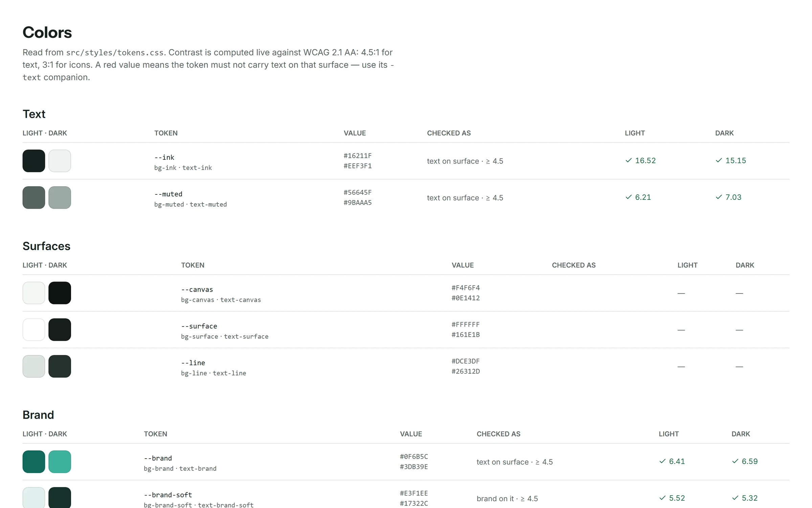This screenshot has height=508, width=812.
Task: Click the 'brand on it · ≥ 4.5' cell
Action: coord(507,499)
